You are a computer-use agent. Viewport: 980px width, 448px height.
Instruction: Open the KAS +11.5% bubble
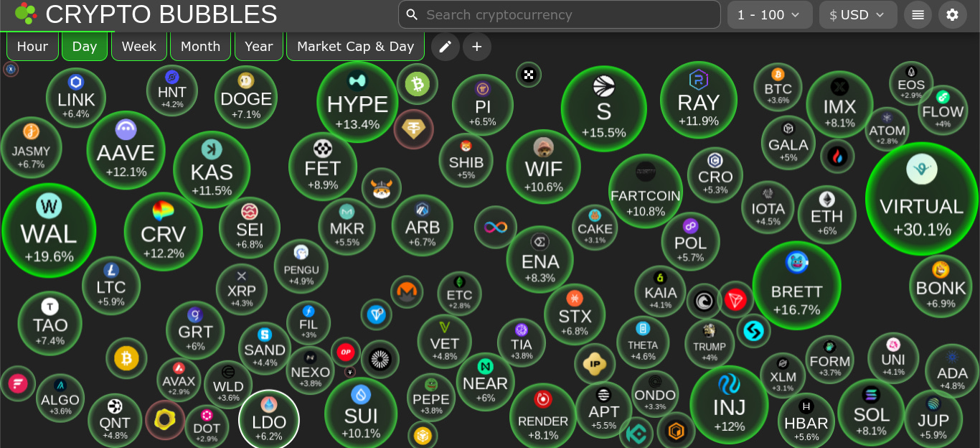[x=212, y=169]
